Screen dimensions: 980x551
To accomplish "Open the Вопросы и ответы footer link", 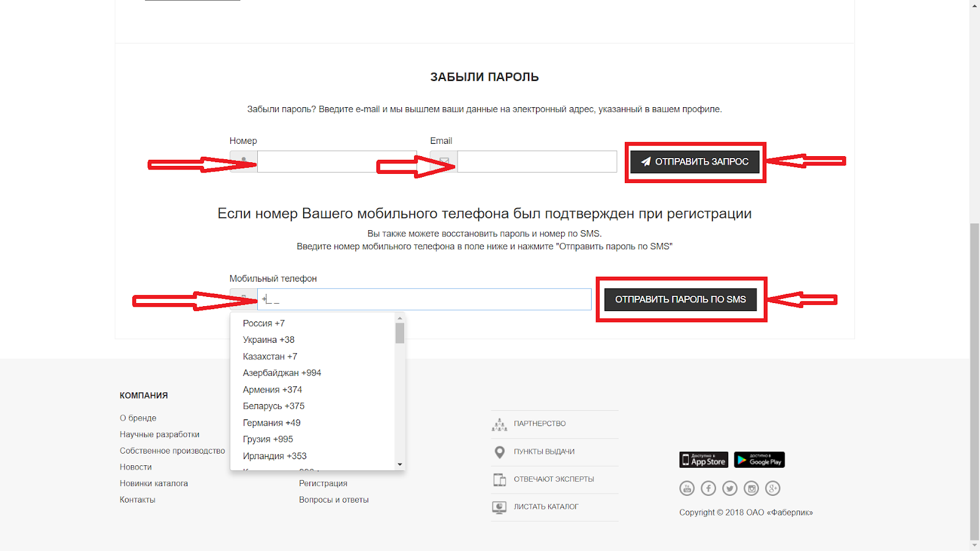I will click(334, 500).
